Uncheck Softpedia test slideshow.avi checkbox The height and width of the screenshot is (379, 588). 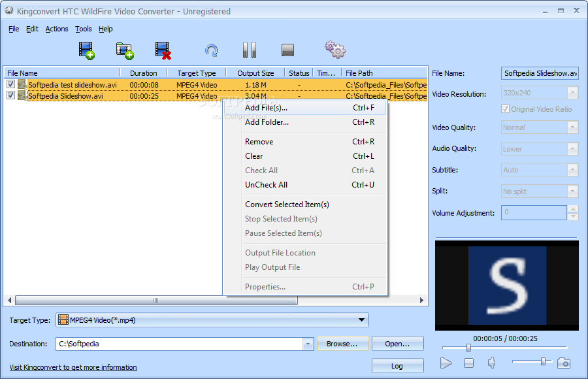[10, 84]
